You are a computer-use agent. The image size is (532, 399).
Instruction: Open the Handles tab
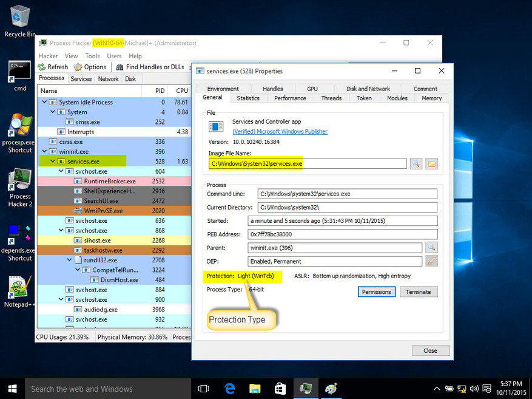pyautogui.click(x=273, y=89)
